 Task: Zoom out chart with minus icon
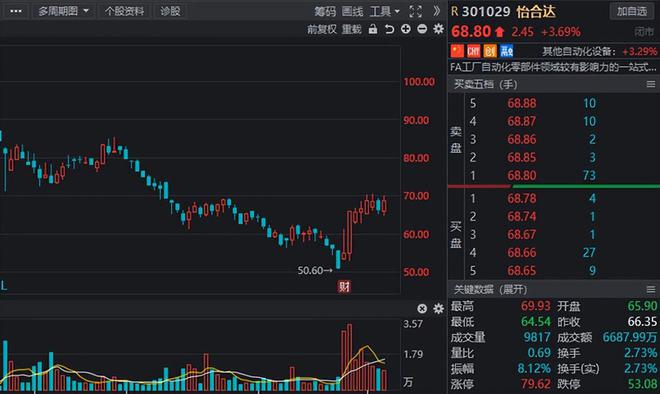click(x=422, y=29)
